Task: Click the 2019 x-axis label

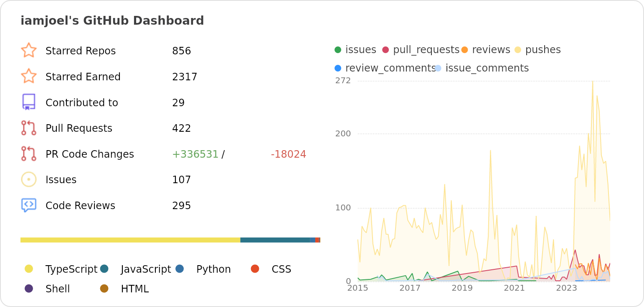Action: click(x=462, y=288)
